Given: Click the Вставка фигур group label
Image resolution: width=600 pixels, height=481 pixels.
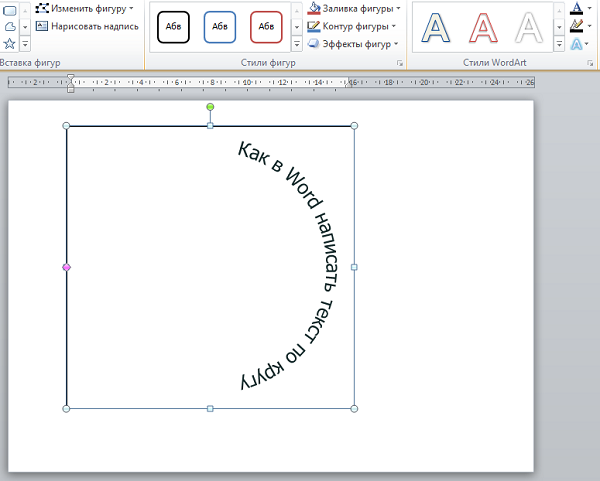Looking at the screenshot, I should click(x=30, y=63).
